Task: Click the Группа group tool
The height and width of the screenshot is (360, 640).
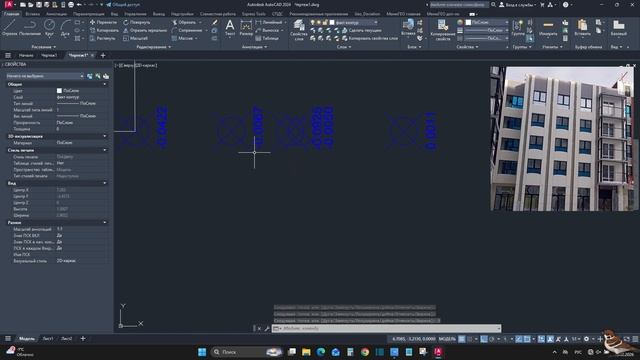Action: [x=518, y=28]
